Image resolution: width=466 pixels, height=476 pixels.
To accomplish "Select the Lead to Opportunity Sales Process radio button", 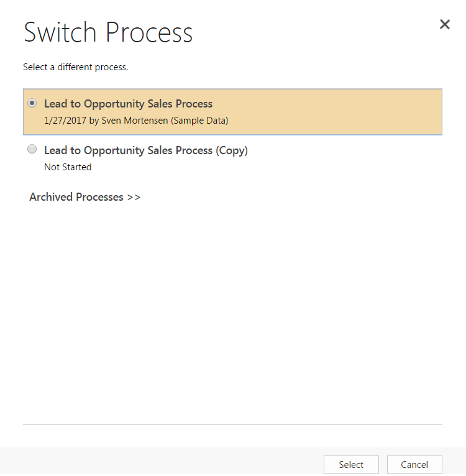I will (x=32, y=103).
